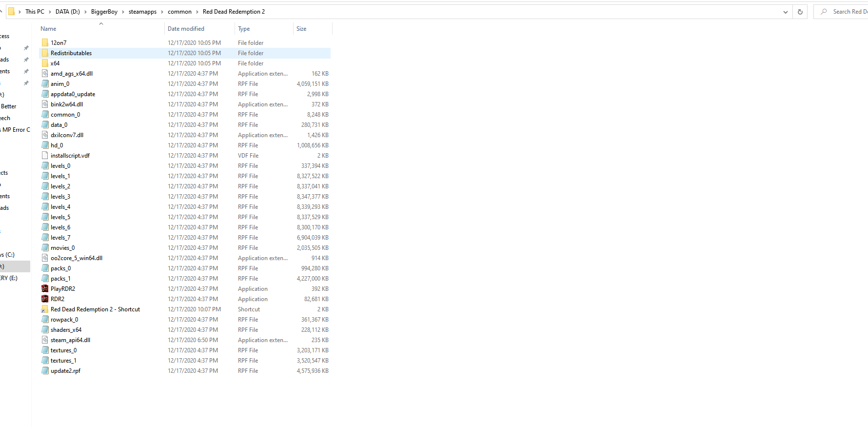Select the textures_1 file name
Screen dimensions: 868x427
63,361
